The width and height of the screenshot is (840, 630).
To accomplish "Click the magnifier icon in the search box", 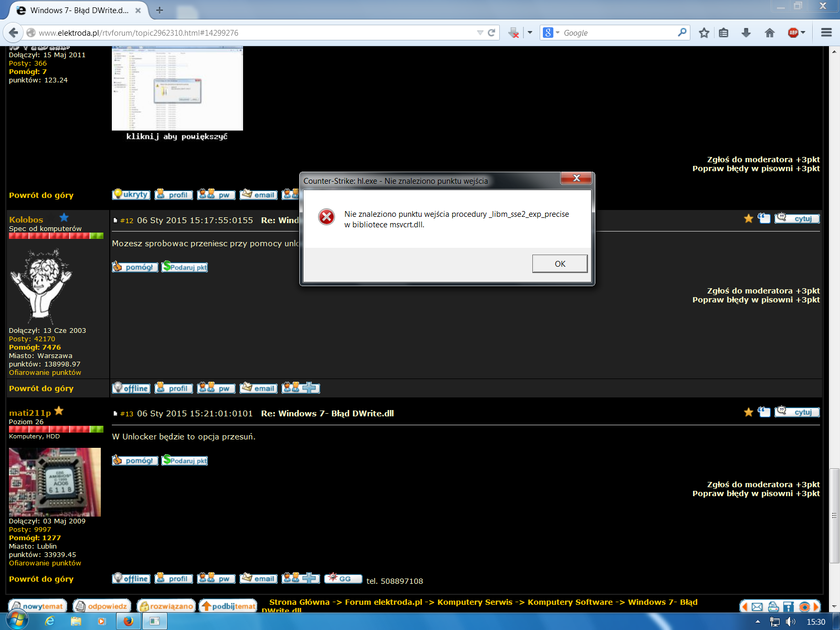I will tap(682, 33).
